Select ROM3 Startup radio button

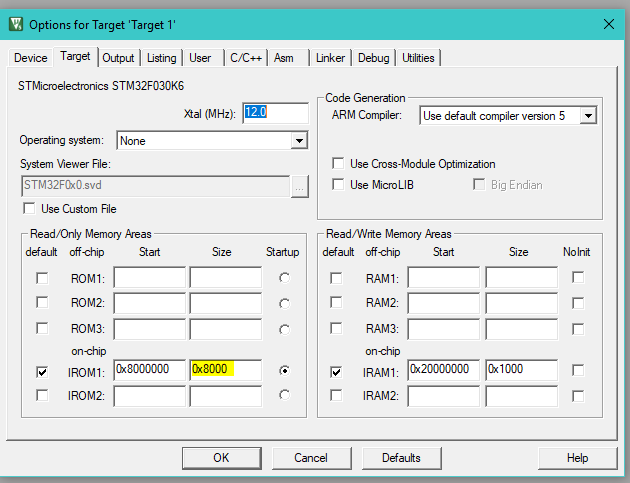pyautogui.click(x=284, y=330)
